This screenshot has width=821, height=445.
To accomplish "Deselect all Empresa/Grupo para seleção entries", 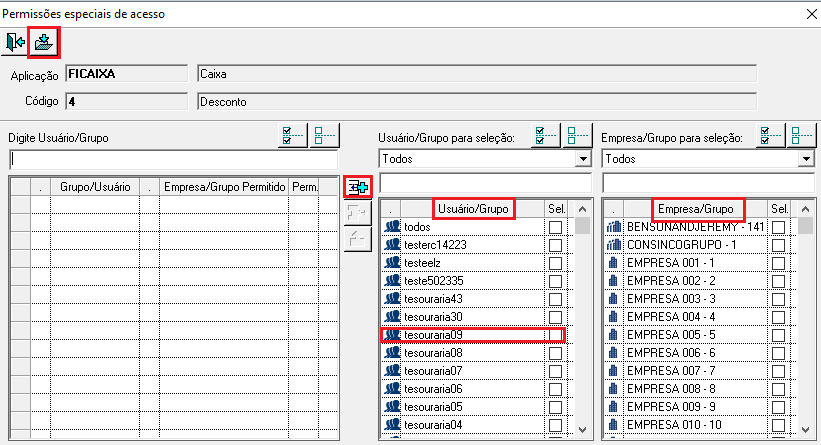I will click(801, 136).
